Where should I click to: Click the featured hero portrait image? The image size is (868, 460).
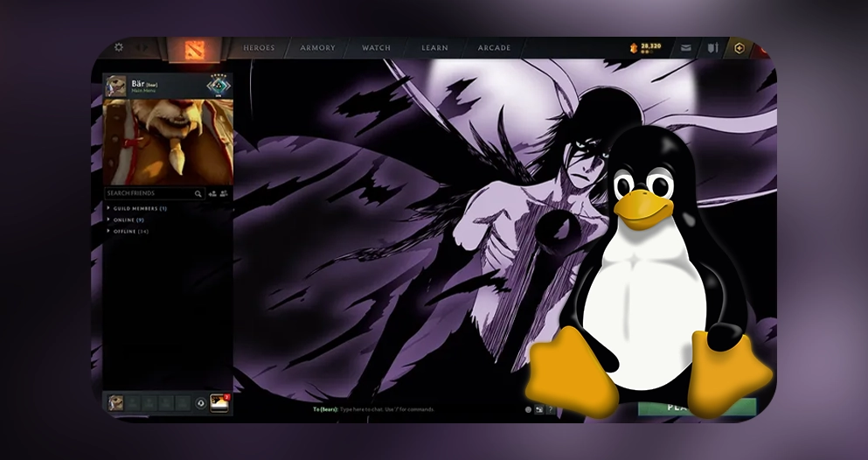(168, 142)
